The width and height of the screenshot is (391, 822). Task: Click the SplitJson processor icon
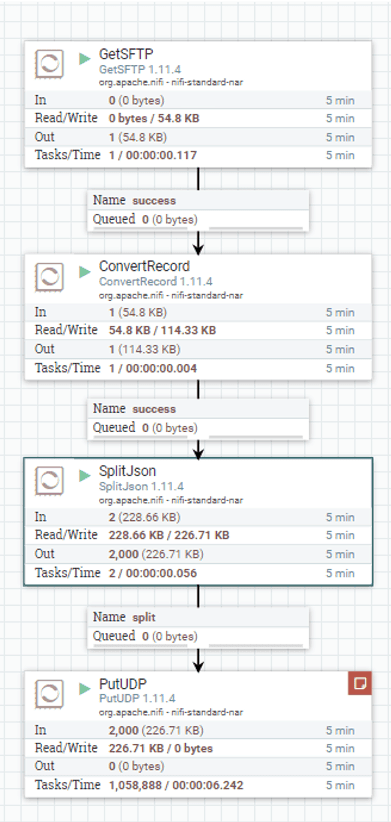(x=49, y=481)
